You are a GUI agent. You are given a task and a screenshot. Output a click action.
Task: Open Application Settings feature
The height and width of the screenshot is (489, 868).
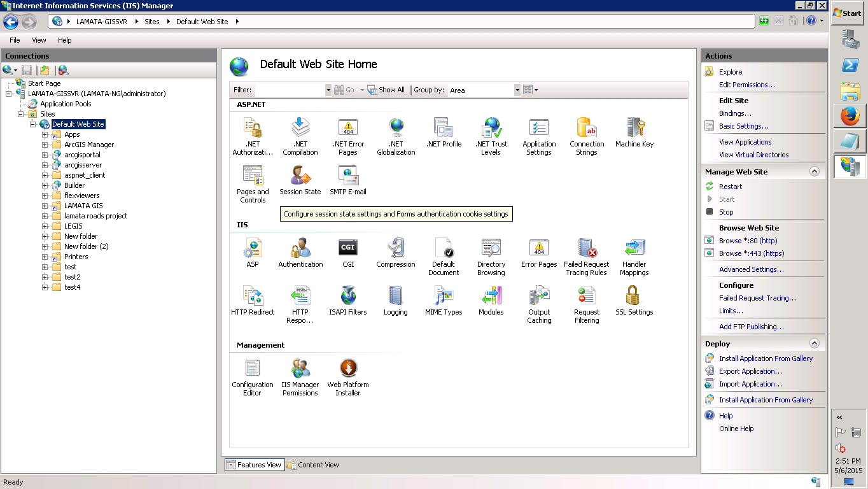point(539,136)
